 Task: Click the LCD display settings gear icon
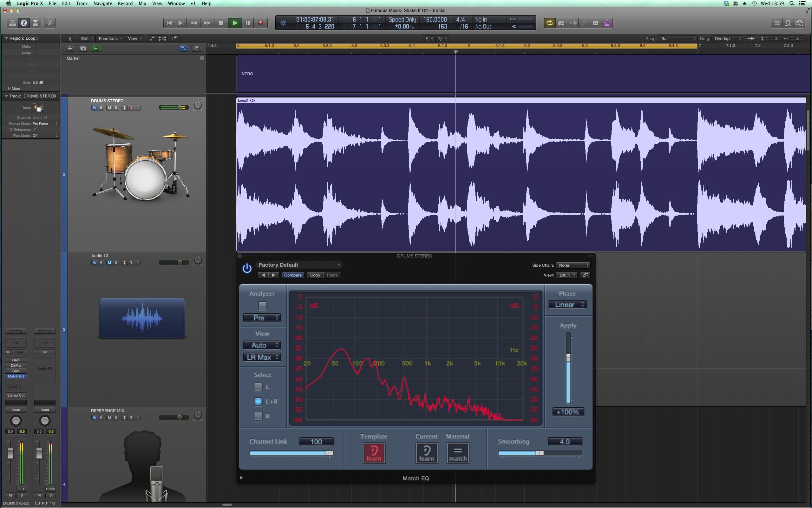pos(284,23)
